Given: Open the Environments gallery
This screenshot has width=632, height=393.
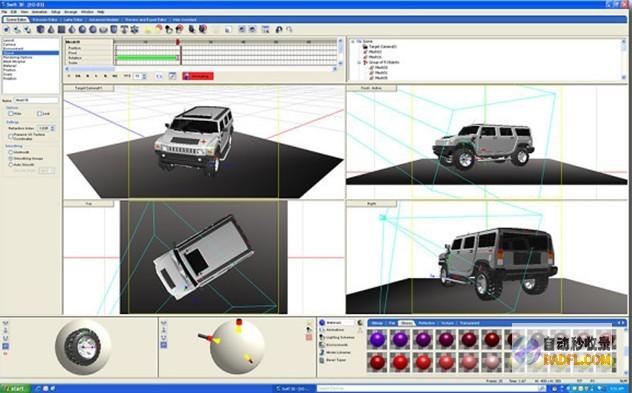Looking at the screenshot, I should coord(333,345).
